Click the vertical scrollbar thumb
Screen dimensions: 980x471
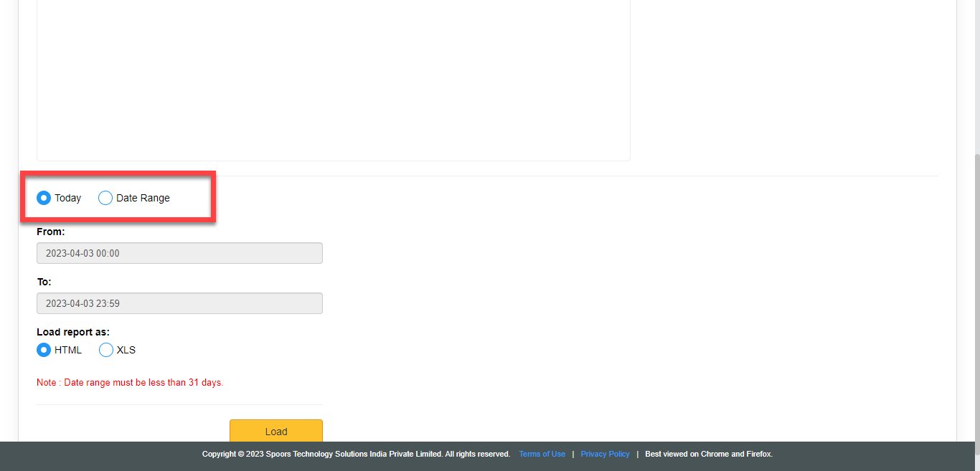(975, 287)
